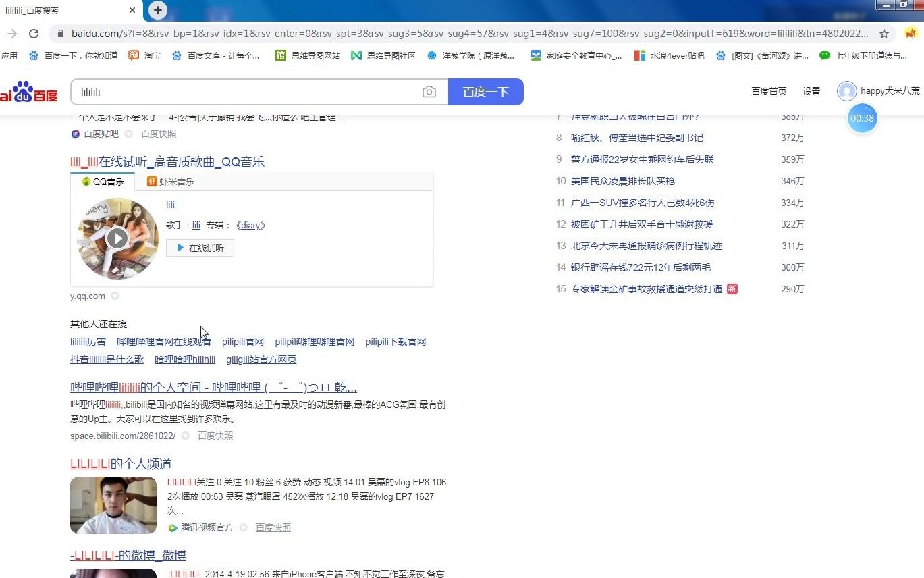
Task: Open hot topic 美国民众凌晨排长队买枪
Action: (x=623, y=181)
